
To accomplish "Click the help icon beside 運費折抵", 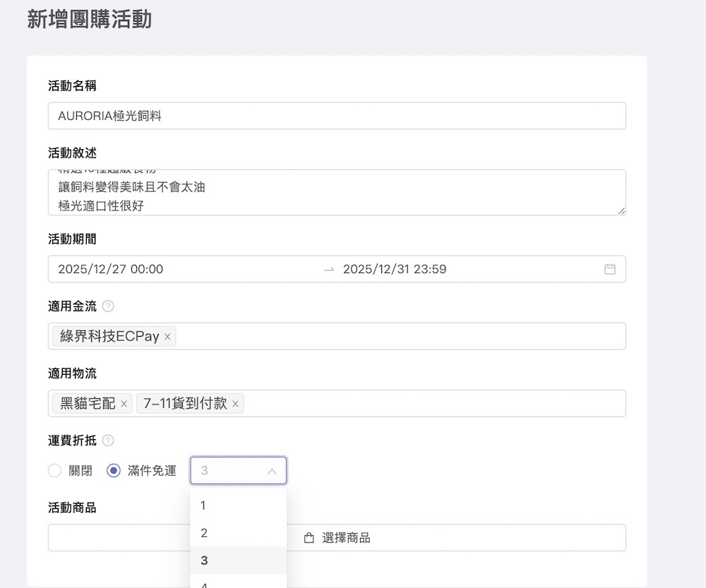I will [x=108, y=440].
